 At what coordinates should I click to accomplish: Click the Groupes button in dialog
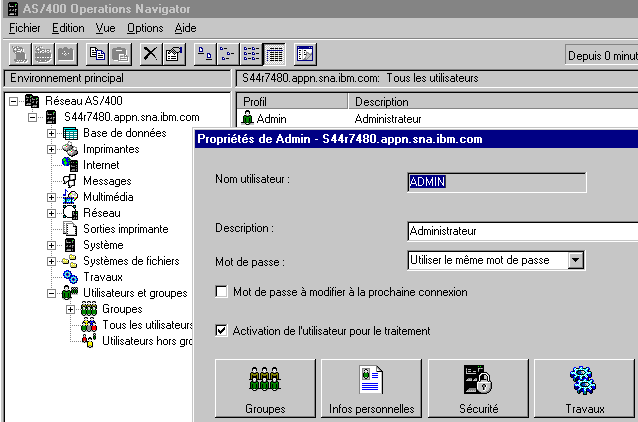pyautogui.click(x=265, y=388)
